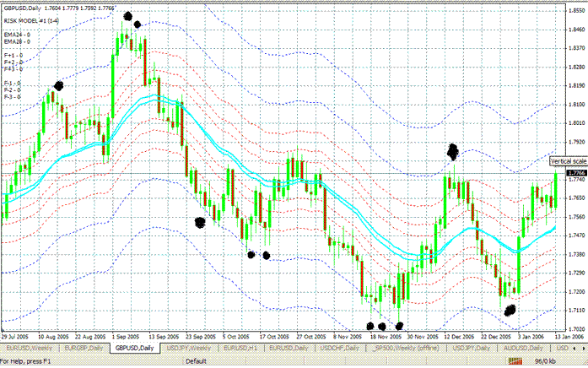This screenshot has height=368, width=588.
Task: Open the AUDUSD,Daily chart tab
Action: pos(523,348)
